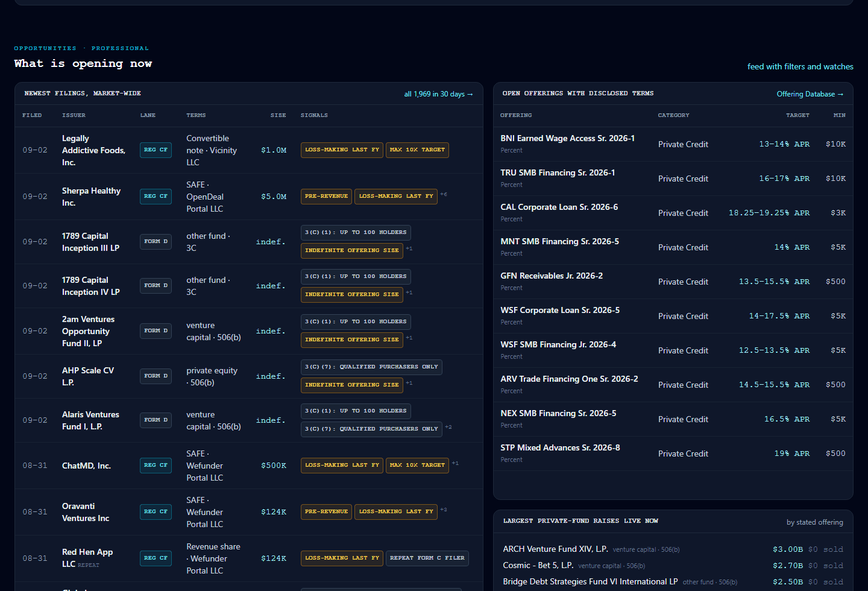Image resolution: width=868 pixels, height=591 pixels.
Task: Click the 18.25-19.25% APR target value
Action: (x=769, y=213)
